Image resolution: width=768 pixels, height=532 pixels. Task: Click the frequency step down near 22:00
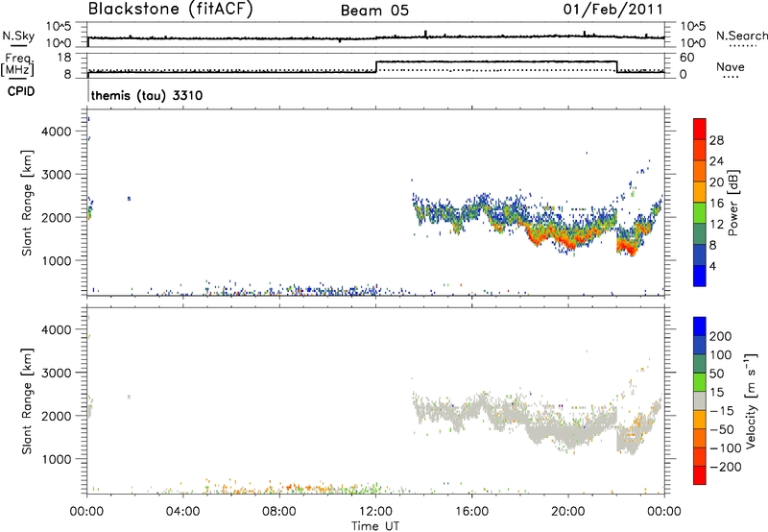pyautogui.click(x=616, y=66)
